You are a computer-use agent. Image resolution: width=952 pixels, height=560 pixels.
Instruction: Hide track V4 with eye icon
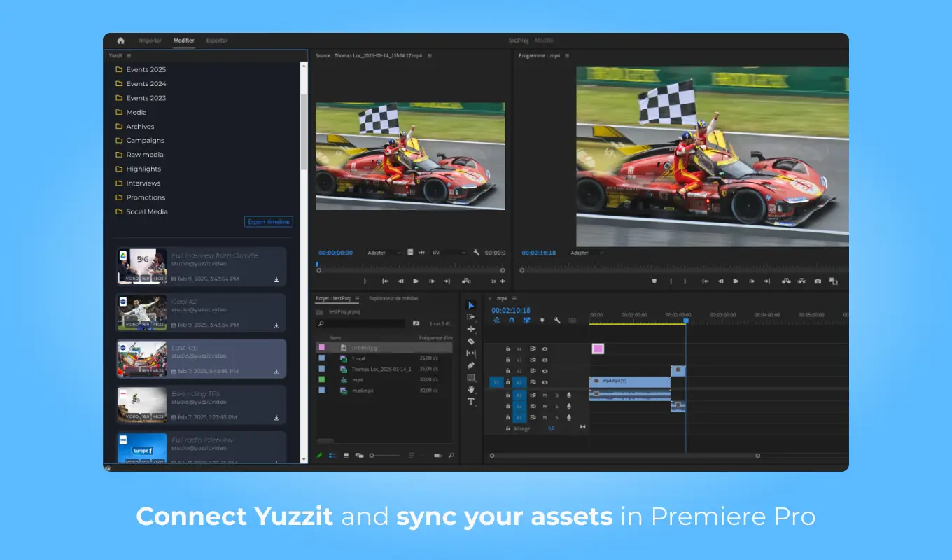point(545,349)
